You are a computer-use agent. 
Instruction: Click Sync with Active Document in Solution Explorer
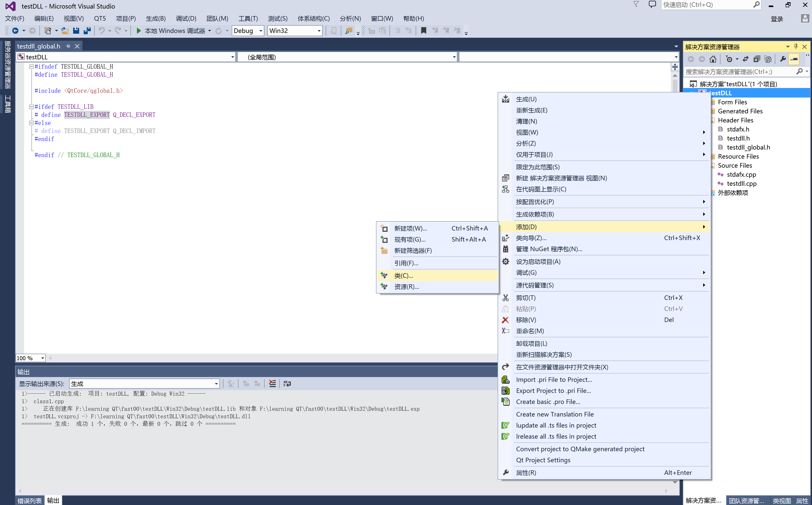pyautogui.click(x=746, y=59)
